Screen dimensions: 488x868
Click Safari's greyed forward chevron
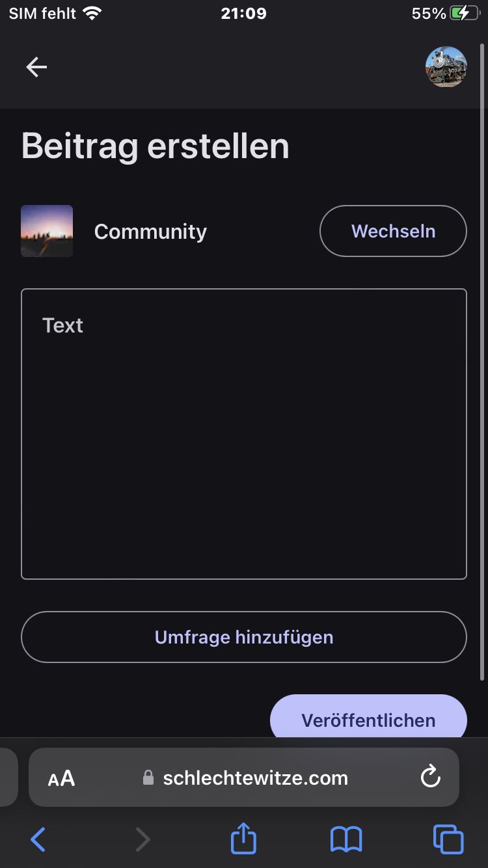142,839
